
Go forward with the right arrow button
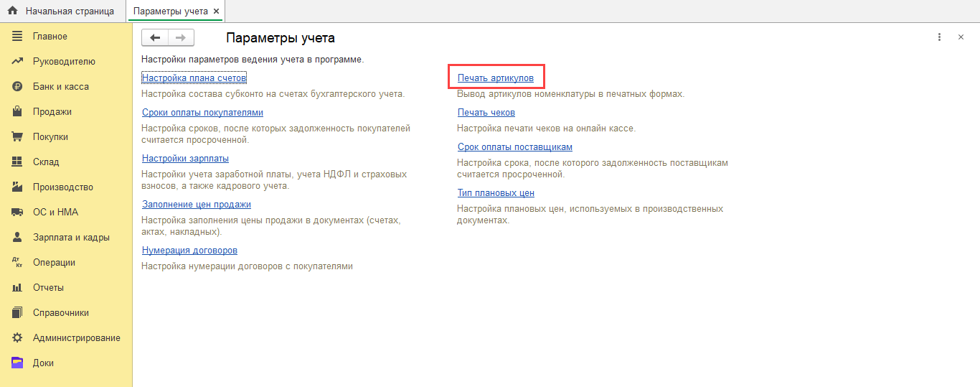tap(181, 38)
